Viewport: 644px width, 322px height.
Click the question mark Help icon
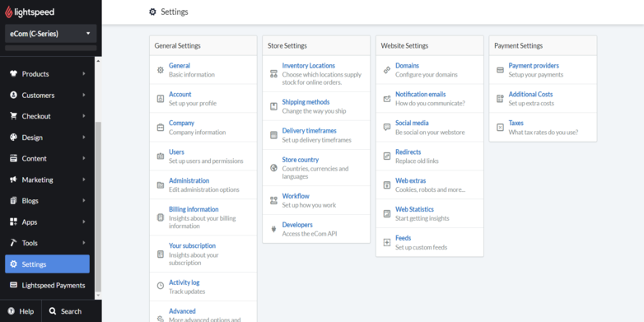coord(11,311)
